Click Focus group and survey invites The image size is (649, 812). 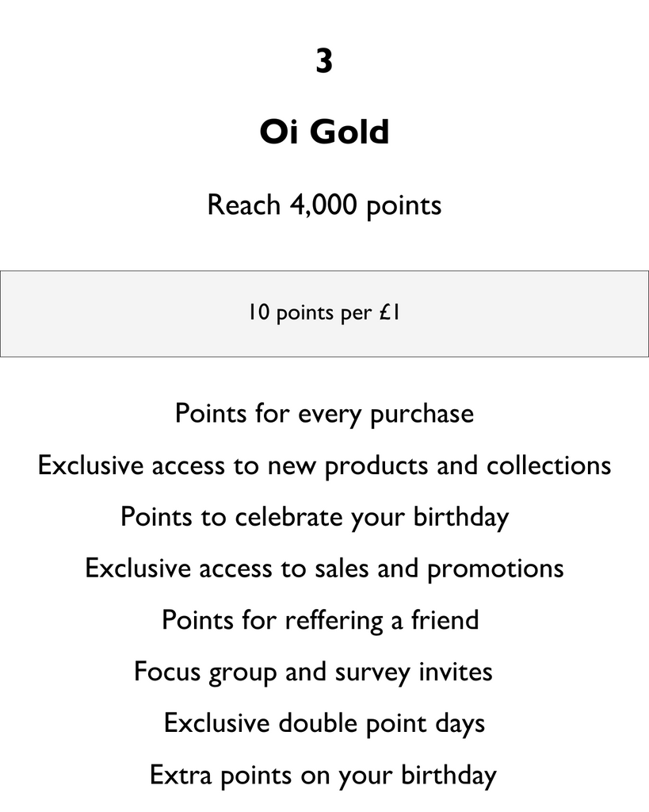point(313,672)
